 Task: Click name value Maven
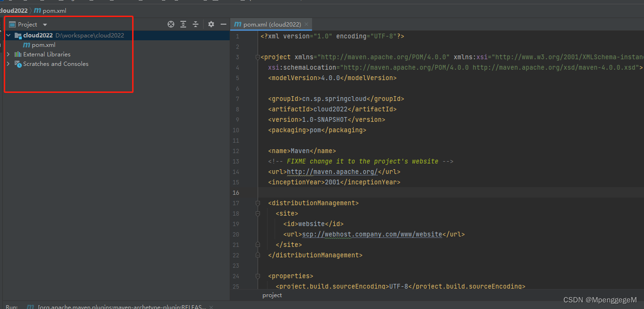pos(300,151)
